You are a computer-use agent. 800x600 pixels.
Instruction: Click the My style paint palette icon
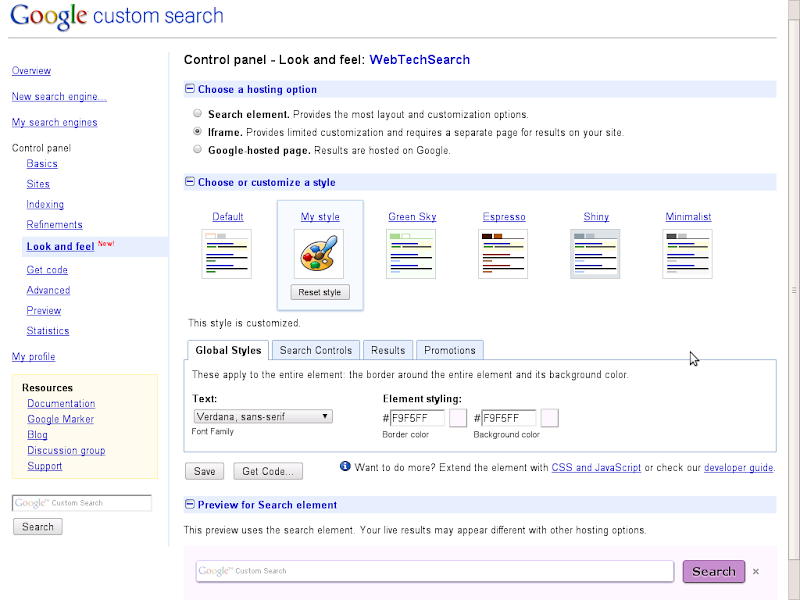319,254
